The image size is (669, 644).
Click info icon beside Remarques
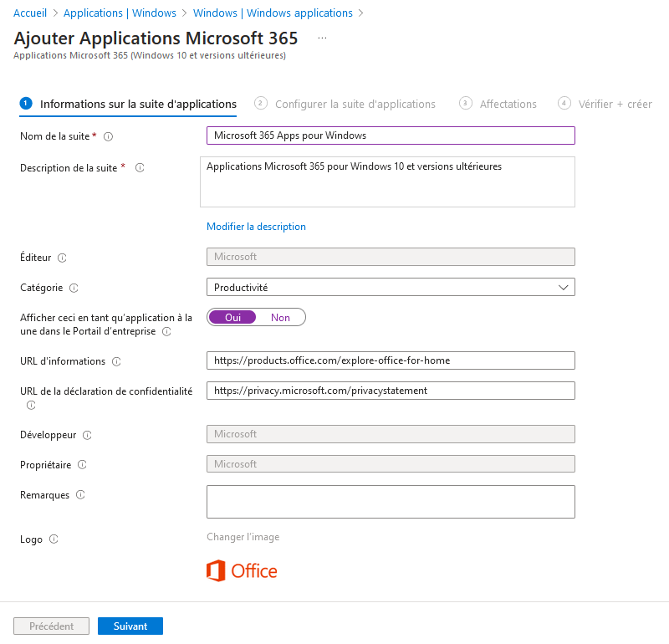[80, 495]
